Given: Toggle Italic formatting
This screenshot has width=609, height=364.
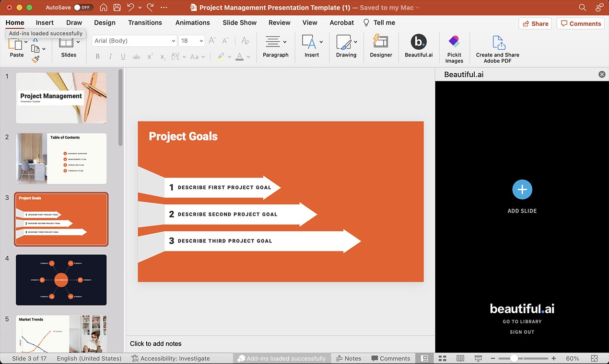Looking at the screenshot, I should pos(110,57).
